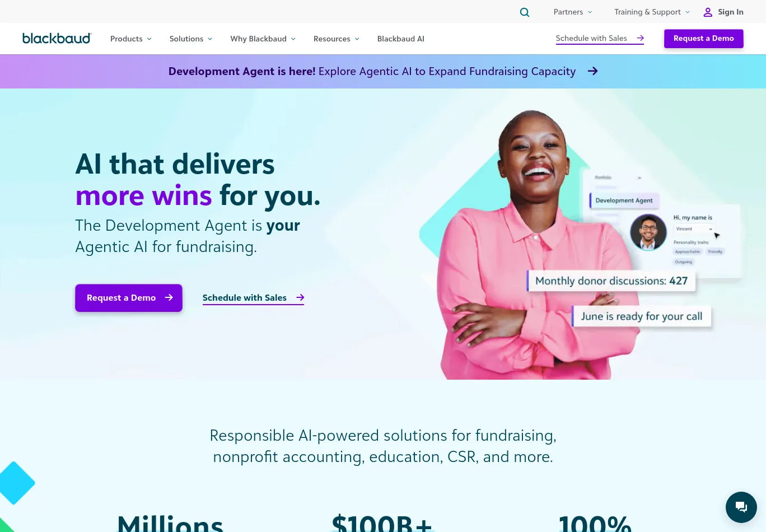
Task: Open the Partners dropdown in top bar
Action: pos(573,12)
